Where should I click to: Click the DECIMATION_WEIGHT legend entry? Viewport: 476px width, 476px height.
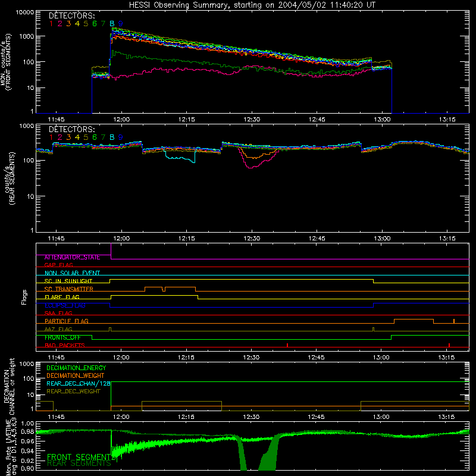click(76, 375)
